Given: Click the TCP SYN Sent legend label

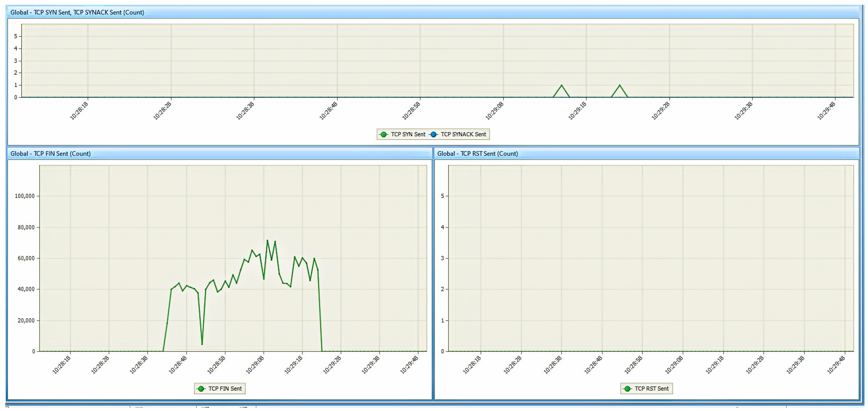Looking at the screenshot, I should tap(408, 134).
